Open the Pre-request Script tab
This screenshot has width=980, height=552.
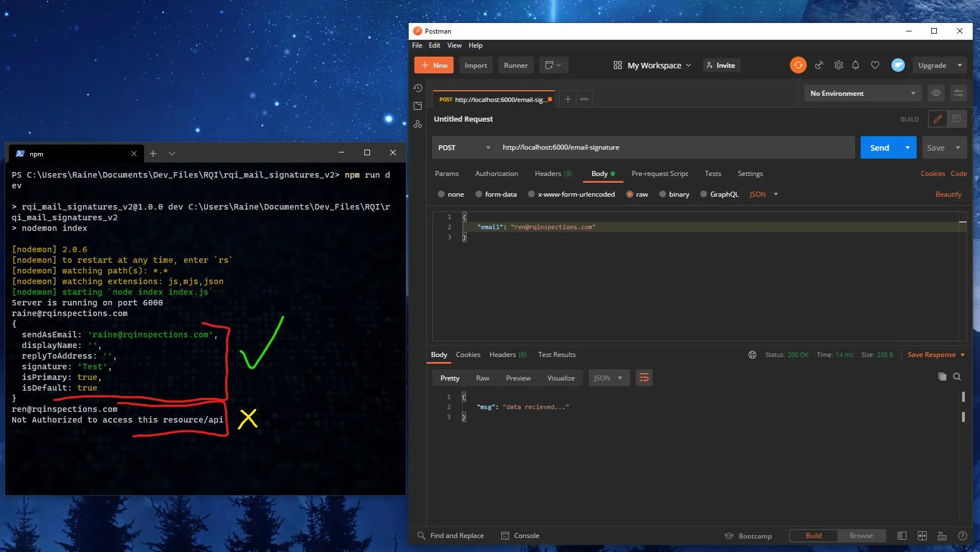tap(659, 174)
